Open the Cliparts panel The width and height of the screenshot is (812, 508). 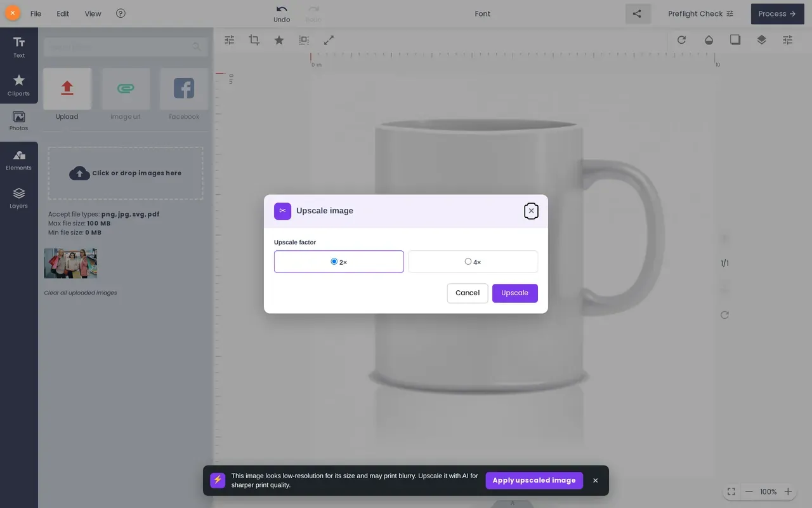[x=19, y=85]
